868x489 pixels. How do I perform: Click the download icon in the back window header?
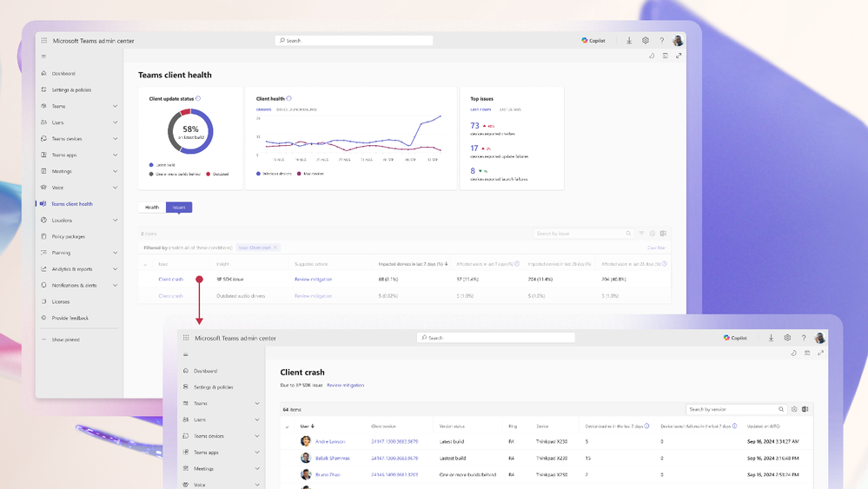coord(629,40)
